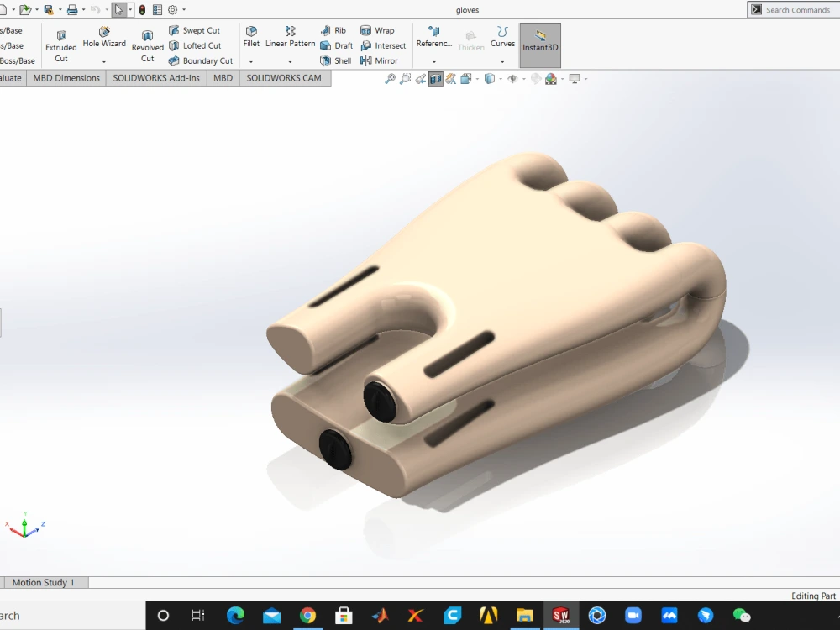Click the View Orientation cube icon
The height and width of the screenshot is (630, 840).
[465, 79]
